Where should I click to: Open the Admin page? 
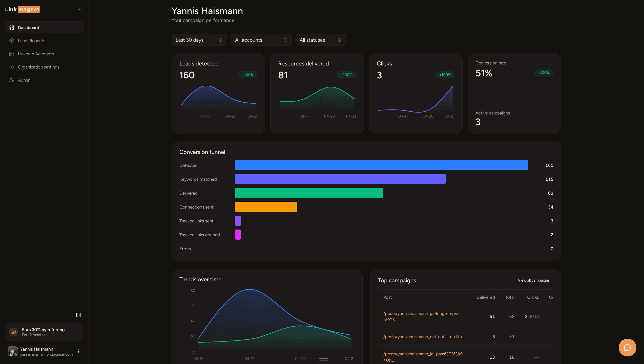click(44, 80)
